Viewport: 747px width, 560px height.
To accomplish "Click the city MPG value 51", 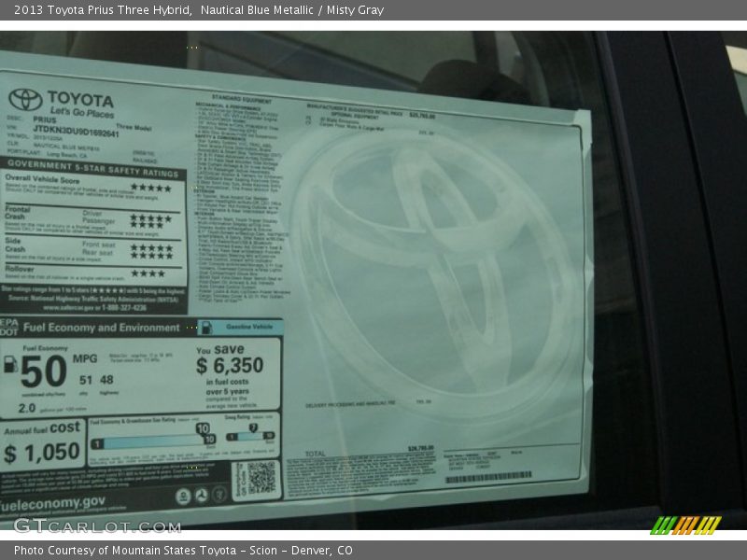I will [85, 380].
